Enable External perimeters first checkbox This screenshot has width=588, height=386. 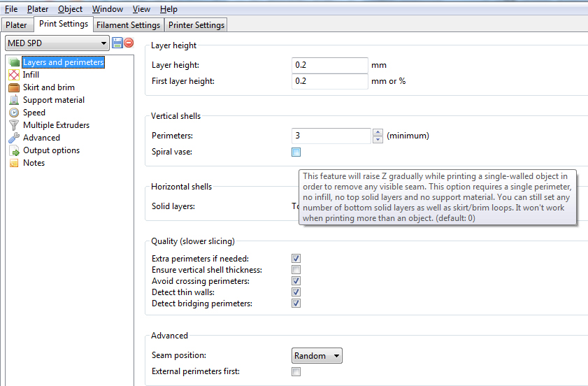coord(296,372)
